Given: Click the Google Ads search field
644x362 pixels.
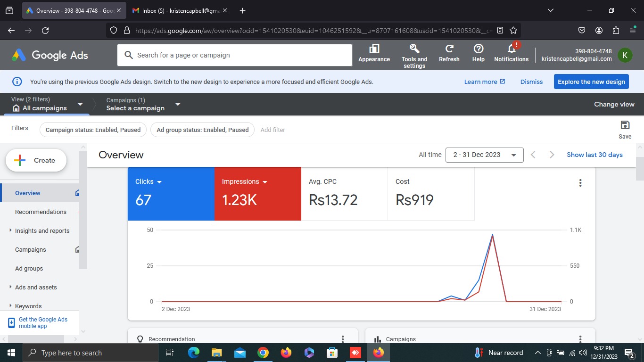Looking at the screenshot, I should click(235, 55).
